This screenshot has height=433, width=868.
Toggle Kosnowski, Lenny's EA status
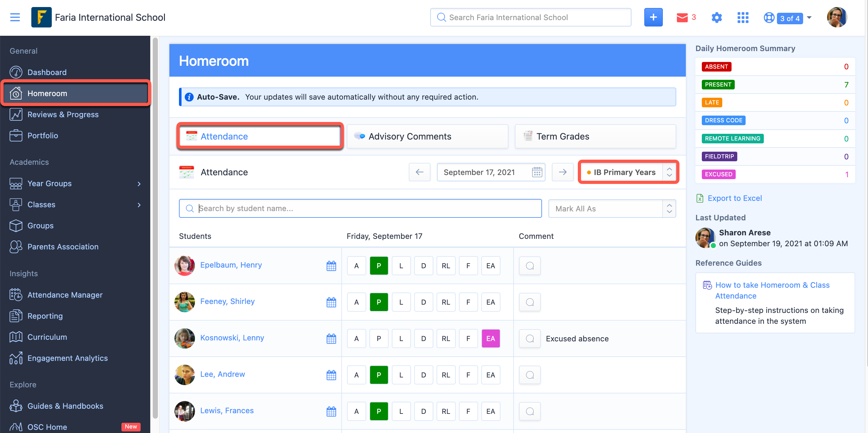coord(490,338)
